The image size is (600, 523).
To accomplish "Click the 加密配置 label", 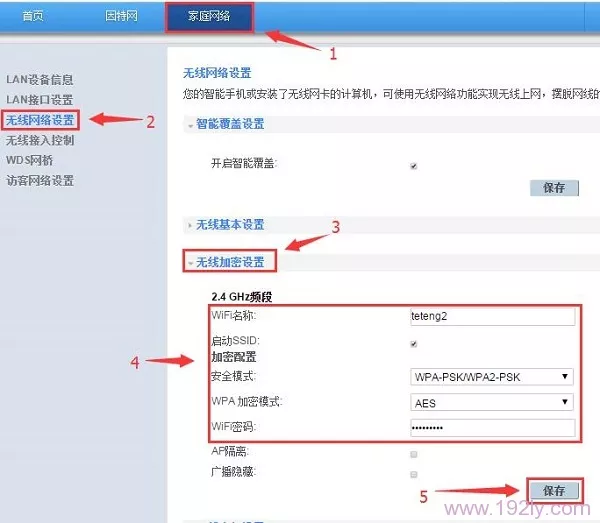I will tap(234, 357).
